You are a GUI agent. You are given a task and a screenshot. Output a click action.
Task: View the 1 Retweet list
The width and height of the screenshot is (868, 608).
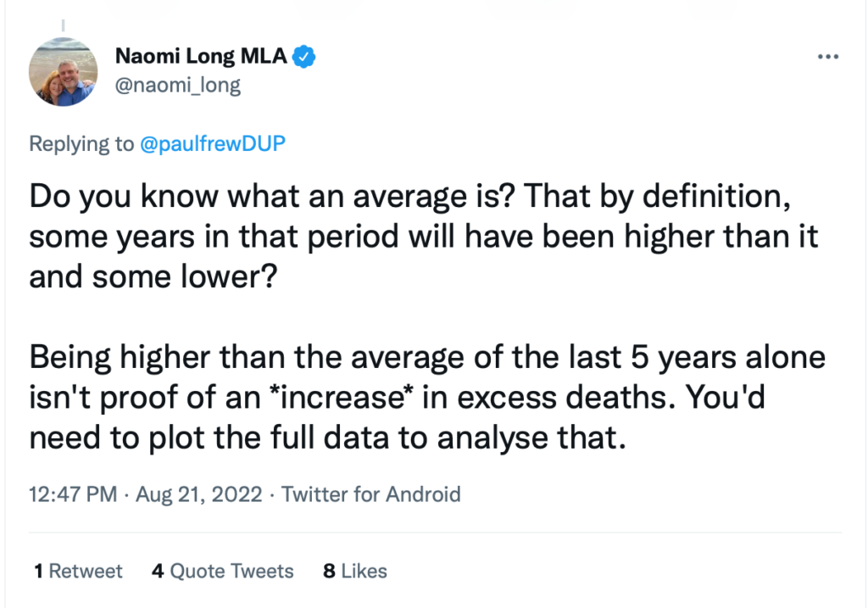pos(78,571)
